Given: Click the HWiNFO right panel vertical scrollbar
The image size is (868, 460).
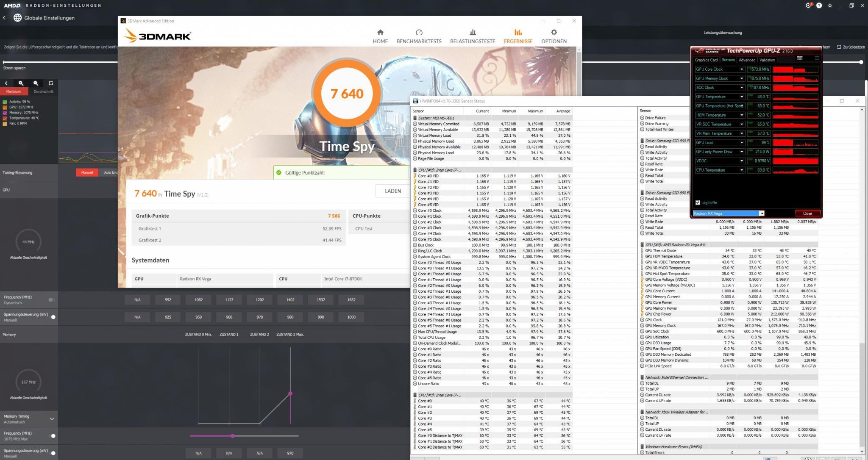Looking at the screenshot, I should [862, 280].
